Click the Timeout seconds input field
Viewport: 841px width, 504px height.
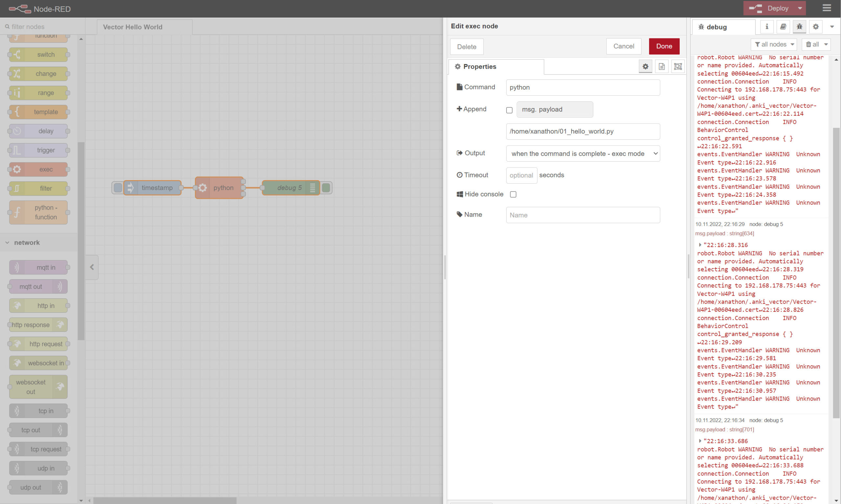click(521, 175)
